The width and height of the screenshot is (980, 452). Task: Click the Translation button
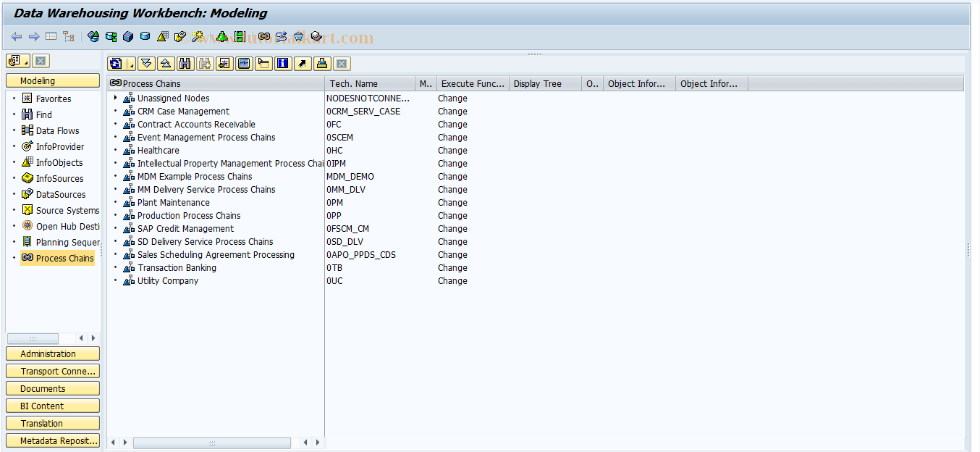(52, 423)
